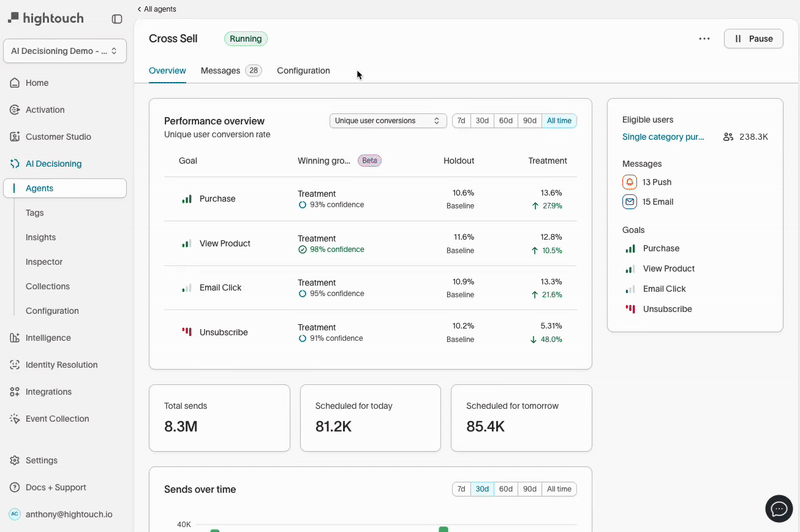800x532 pixels.
Task: Go to Customer Studio in the sidebar
Action: pos(58,137)
